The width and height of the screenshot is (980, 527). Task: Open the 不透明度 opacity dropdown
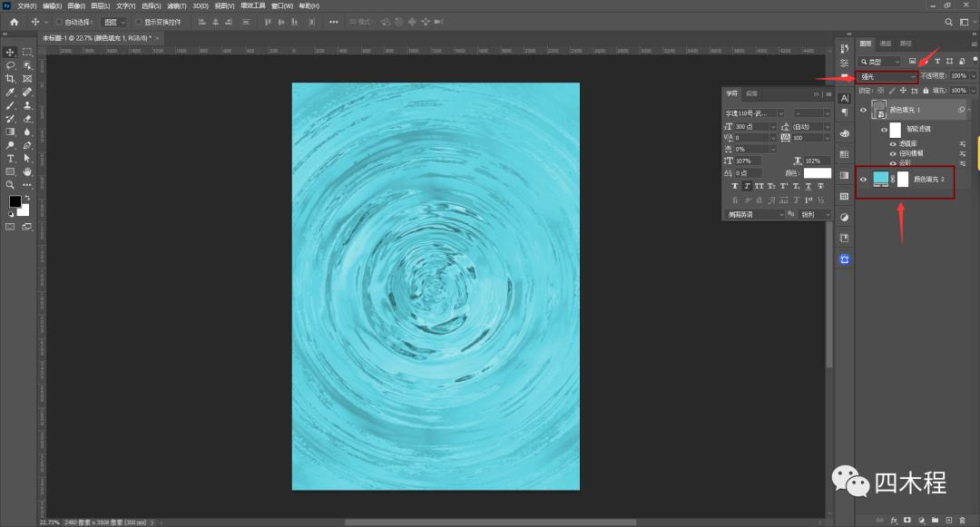click(x=972, y=76)
